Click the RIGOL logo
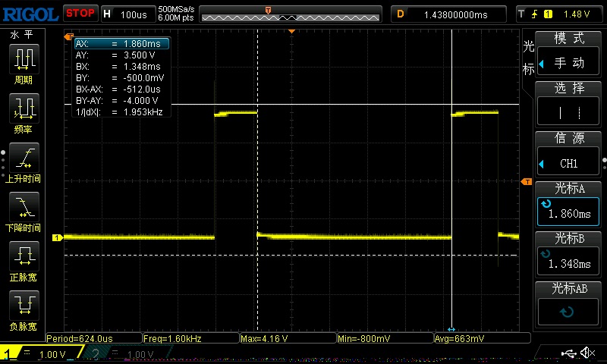Screen dimensions: 607x364 [30, 14]
